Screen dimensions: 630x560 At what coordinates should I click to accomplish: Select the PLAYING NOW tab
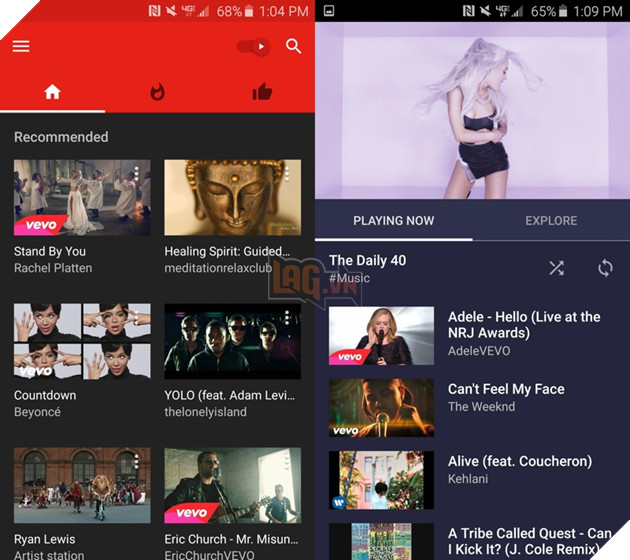393,221
